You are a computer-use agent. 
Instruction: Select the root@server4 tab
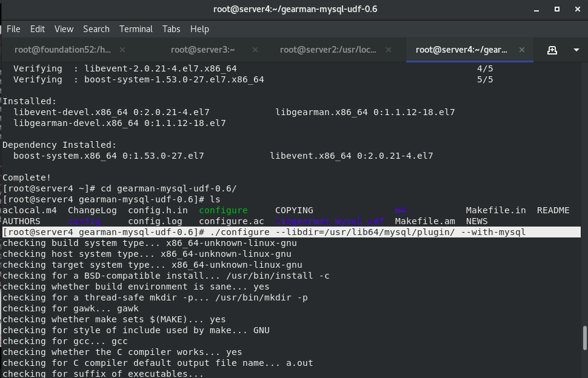pyautogui.click(x=461, y=50)
